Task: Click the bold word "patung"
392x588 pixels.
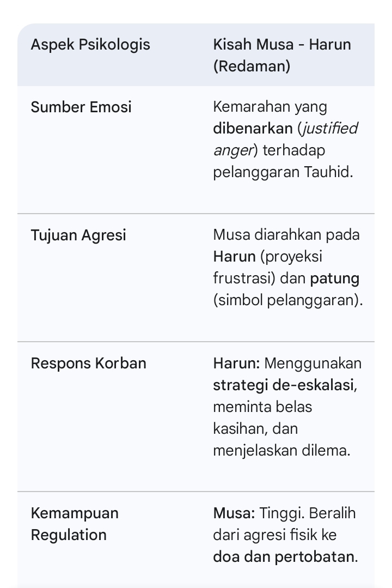Action: 335,278
